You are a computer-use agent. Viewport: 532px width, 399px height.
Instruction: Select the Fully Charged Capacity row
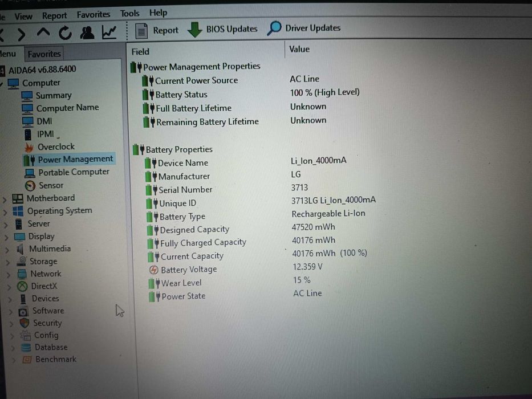pyautogui.click(x=241, y=242)
